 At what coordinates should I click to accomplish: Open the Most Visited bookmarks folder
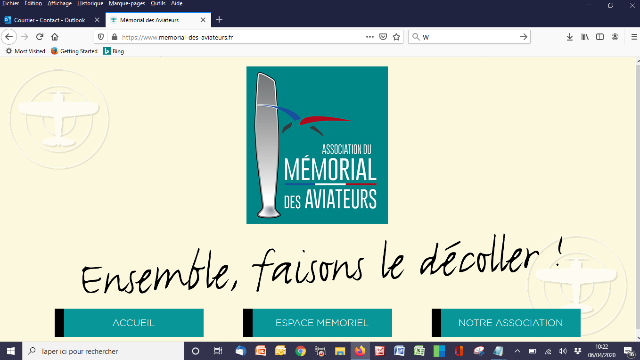pos(25,51)
